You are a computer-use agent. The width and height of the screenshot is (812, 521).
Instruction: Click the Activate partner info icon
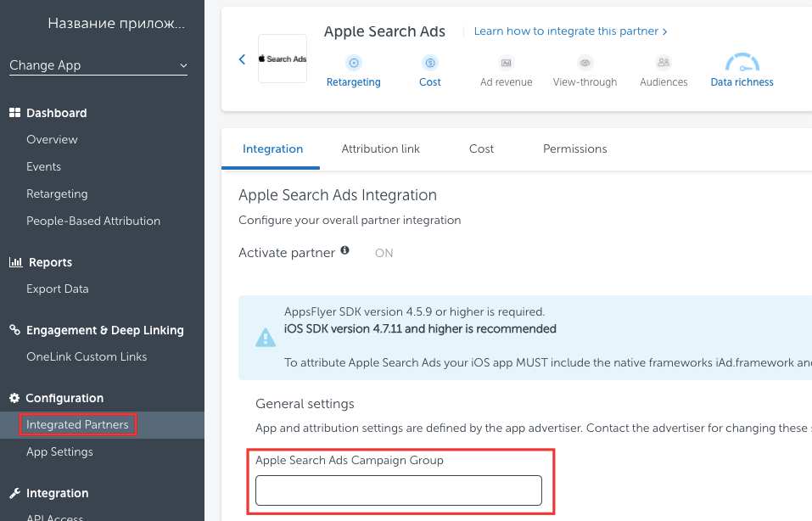(x=344, y=251)
